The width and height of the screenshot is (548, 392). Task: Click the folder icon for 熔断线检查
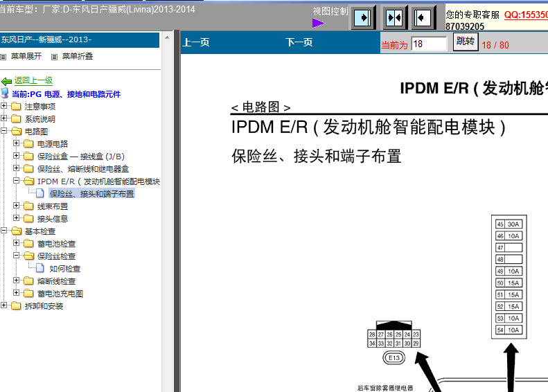point(28,281)
